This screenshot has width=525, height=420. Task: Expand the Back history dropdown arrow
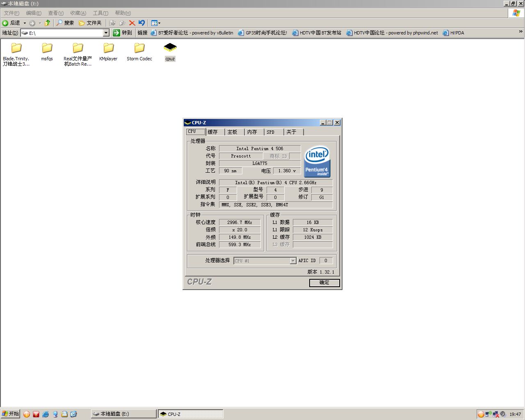click(25, 23)
